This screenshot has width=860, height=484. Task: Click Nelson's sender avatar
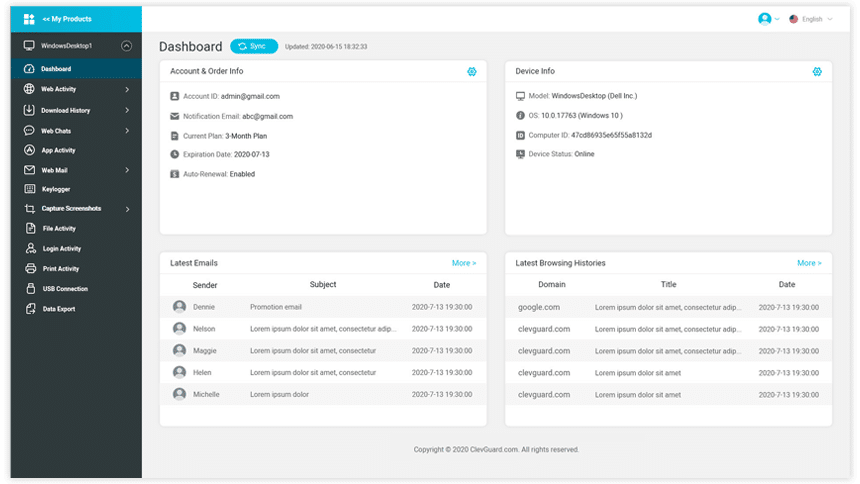coord(179,329)
